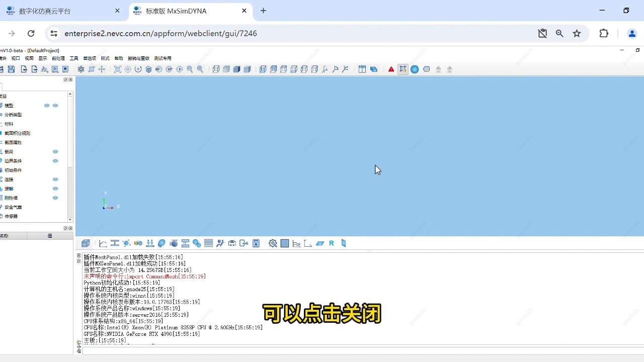Image resolution: width=644 pixels, height=362 pixels.
Task: Switch to 数字化仿真云平台 browser tab
Action: pyautogui.click(x=63, y=11)
